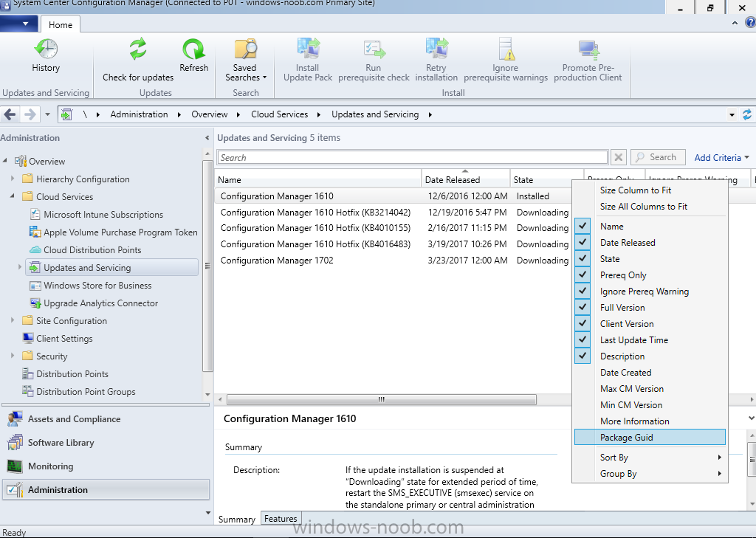Click the horizontal list scrollbar
Viewport: 756px width, 538px height.
tap(381, 400)
